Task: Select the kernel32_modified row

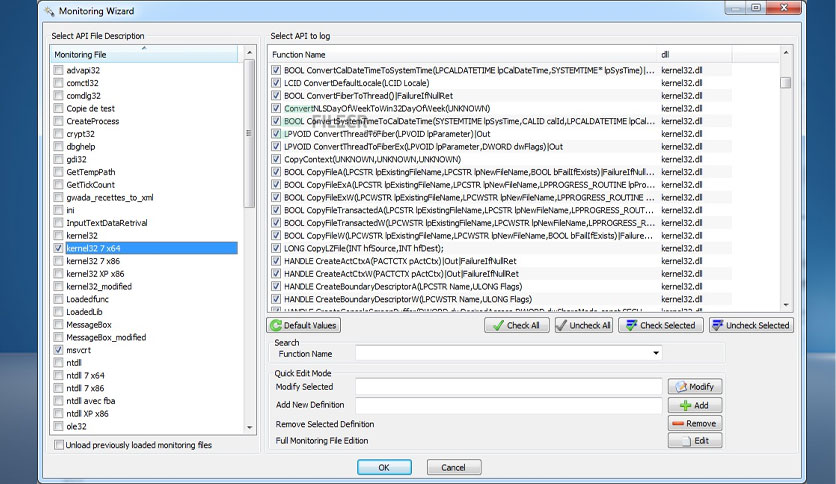Action: [144, 286]
